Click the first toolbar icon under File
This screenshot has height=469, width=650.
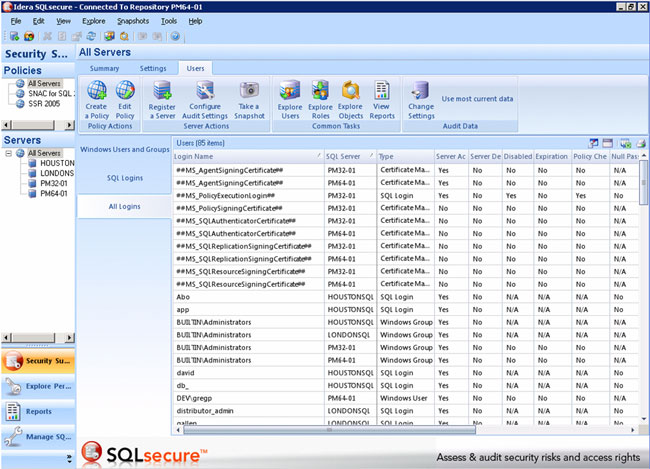(x=14, y=36)
